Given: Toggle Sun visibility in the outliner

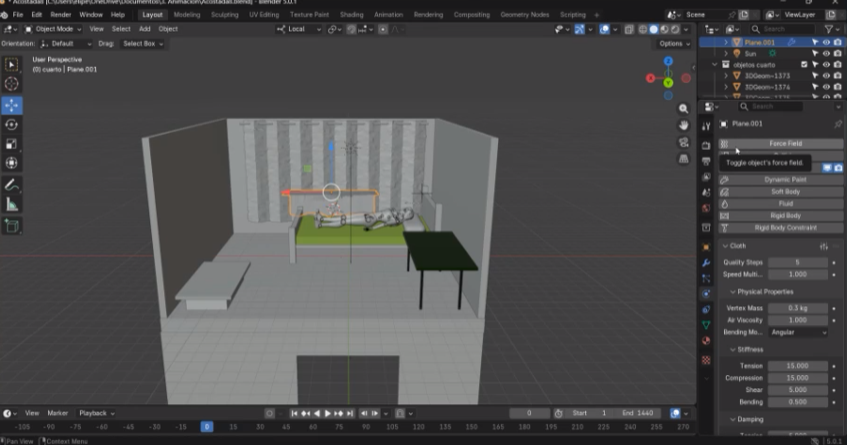Looking at the screenshot, I should [826, 53].
